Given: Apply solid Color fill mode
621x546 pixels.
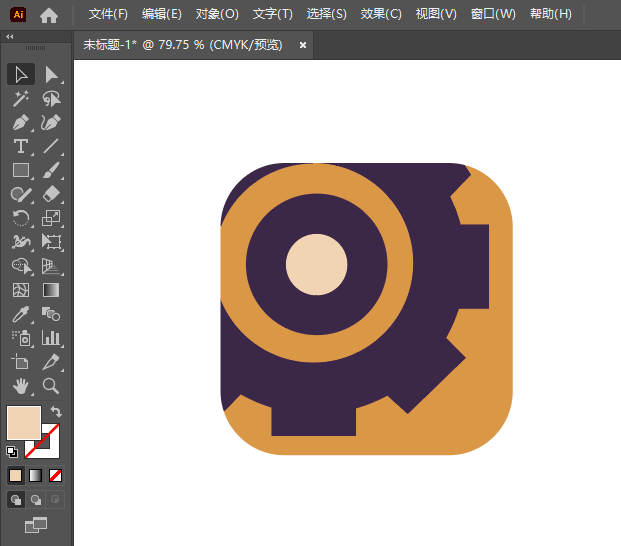Looking at the screenshot, I should 15,476.
